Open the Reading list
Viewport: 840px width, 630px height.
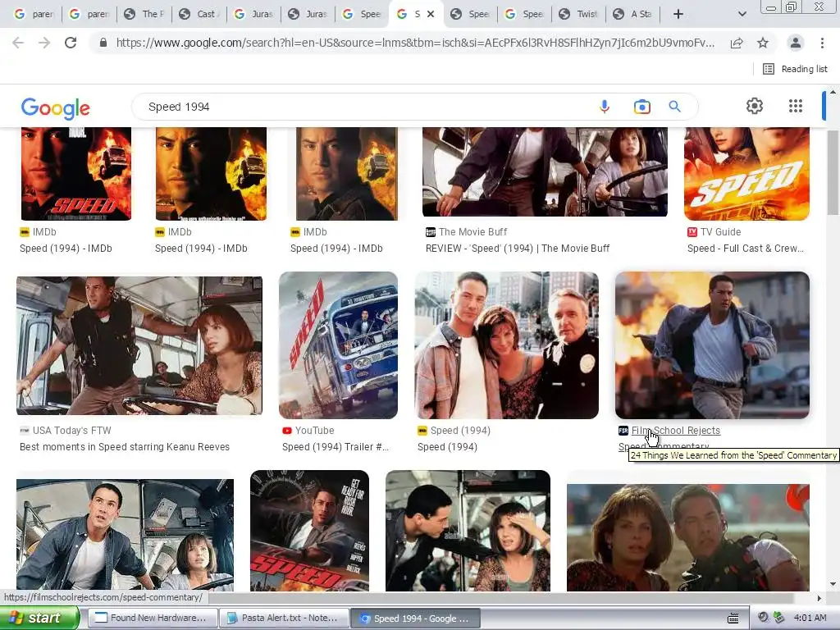tap(795, 69)
